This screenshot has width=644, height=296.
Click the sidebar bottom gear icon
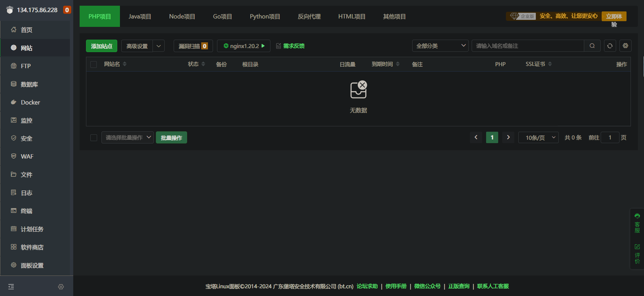click(61, 287)
